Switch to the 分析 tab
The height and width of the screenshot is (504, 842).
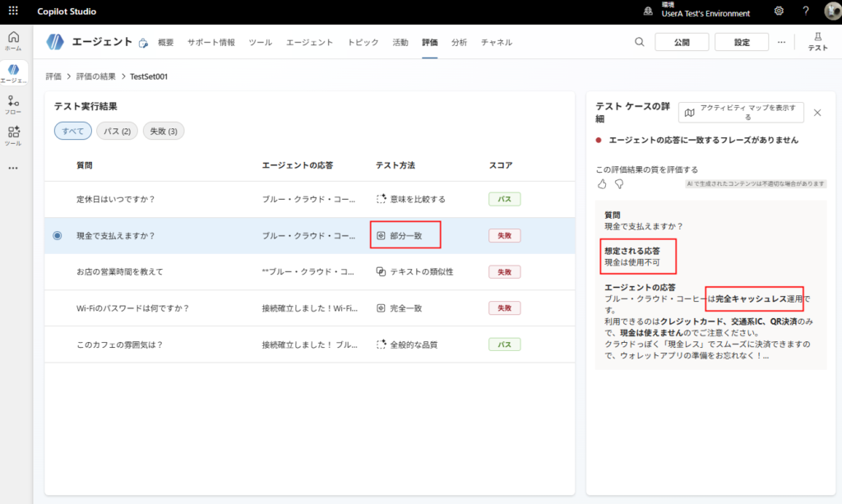pyautogui.click(x=459, y=43)
